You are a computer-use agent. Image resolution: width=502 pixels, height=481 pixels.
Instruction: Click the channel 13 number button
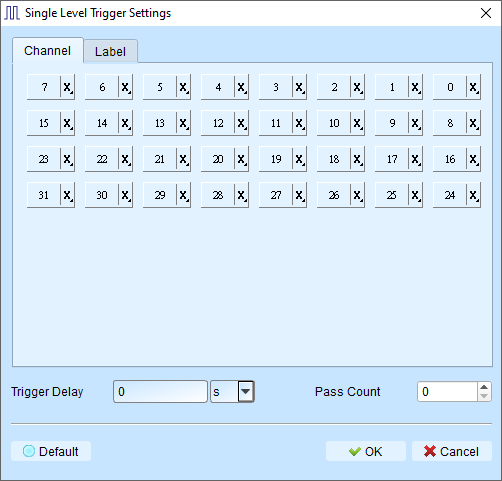(160, 123)
